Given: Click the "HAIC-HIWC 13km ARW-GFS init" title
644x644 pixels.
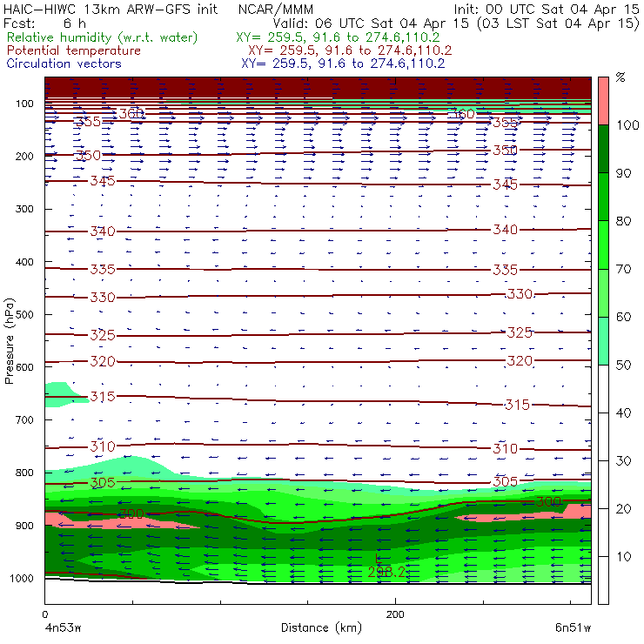Looking at the screenshot, I should pos(111,9).
